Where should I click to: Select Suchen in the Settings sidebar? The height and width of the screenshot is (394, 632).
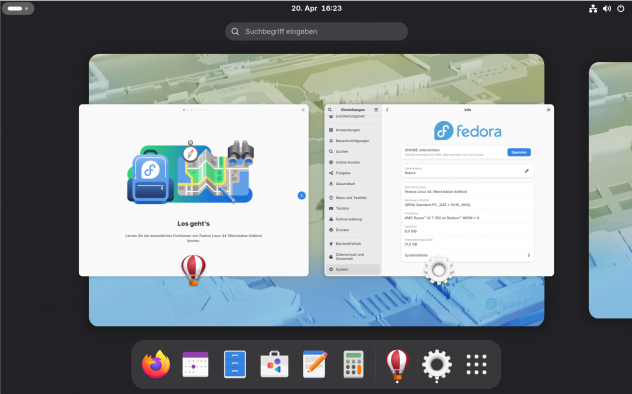click(x=353, y=151)
